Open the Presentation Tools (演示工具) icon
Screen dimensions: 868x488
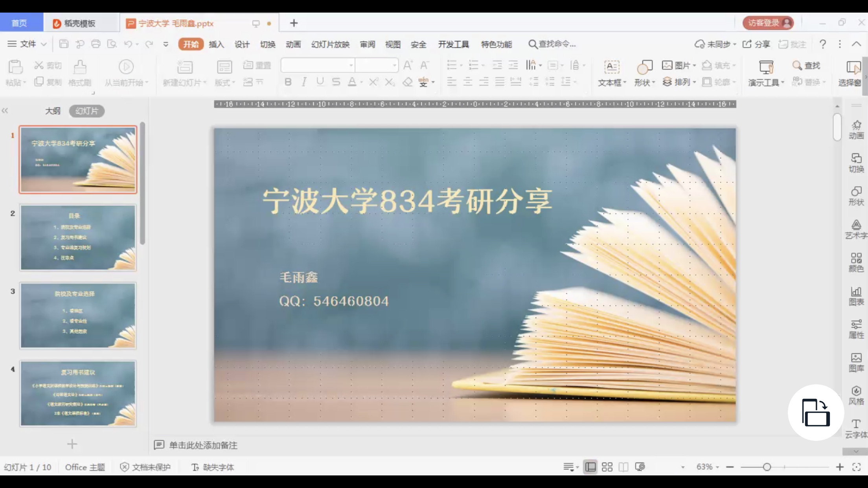(x=766, y=67)
